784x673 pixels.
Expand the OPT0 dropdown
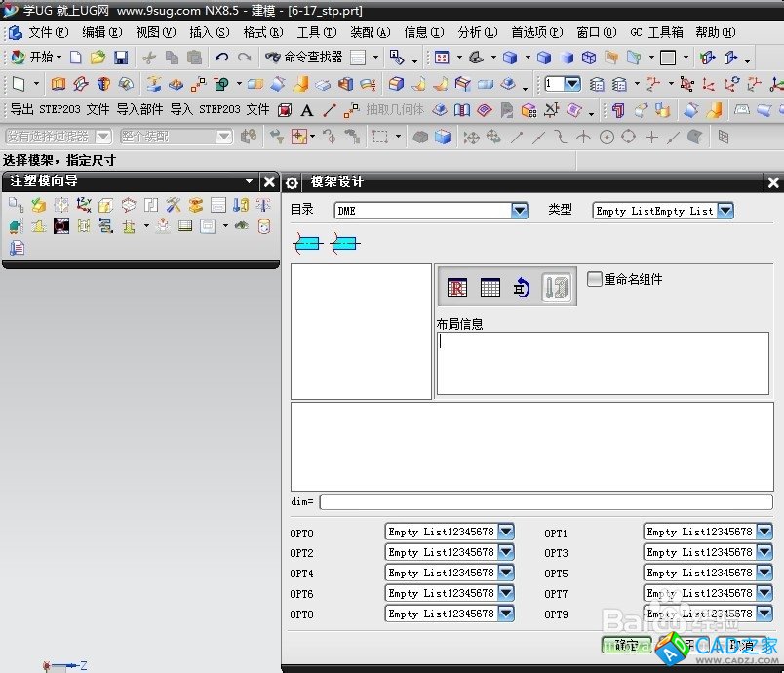point(505,532)
